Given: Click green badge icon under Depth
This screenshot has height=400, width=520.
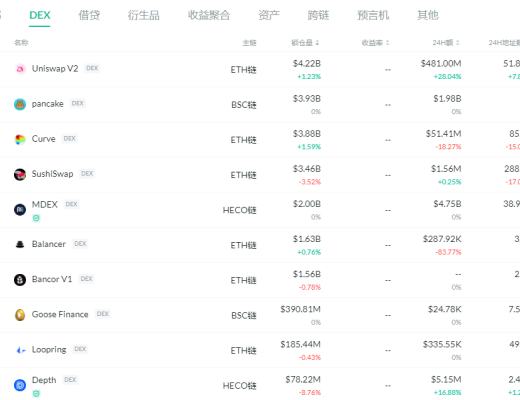Looking at the screenshot, I should click(36, 394).
